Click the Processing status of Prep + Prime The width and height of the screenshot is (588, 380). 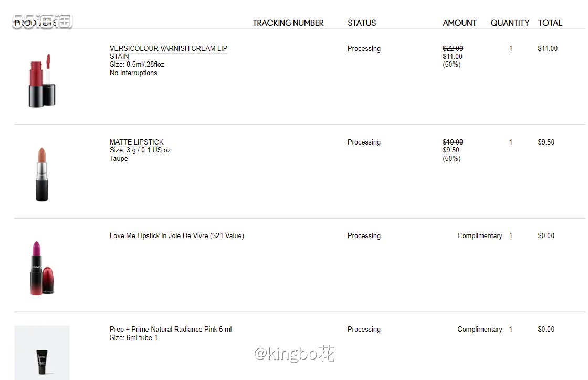point(364,329)
